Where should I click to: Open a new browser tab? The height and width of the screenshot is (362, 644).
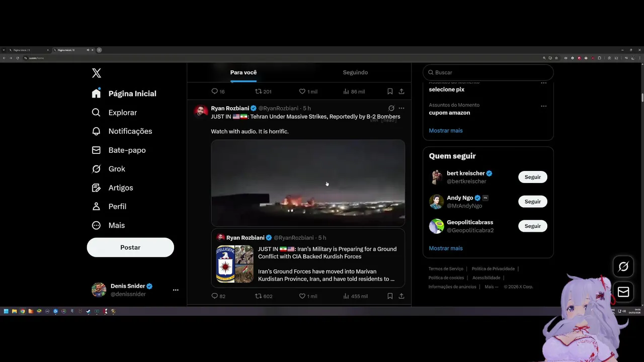pos(99,50)
